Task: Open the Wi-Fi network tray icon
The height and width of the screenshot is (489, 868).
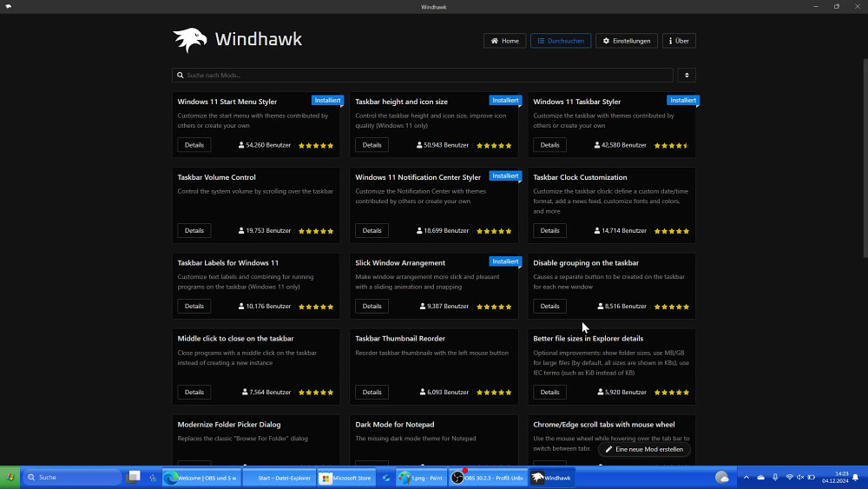Action: 789,478
